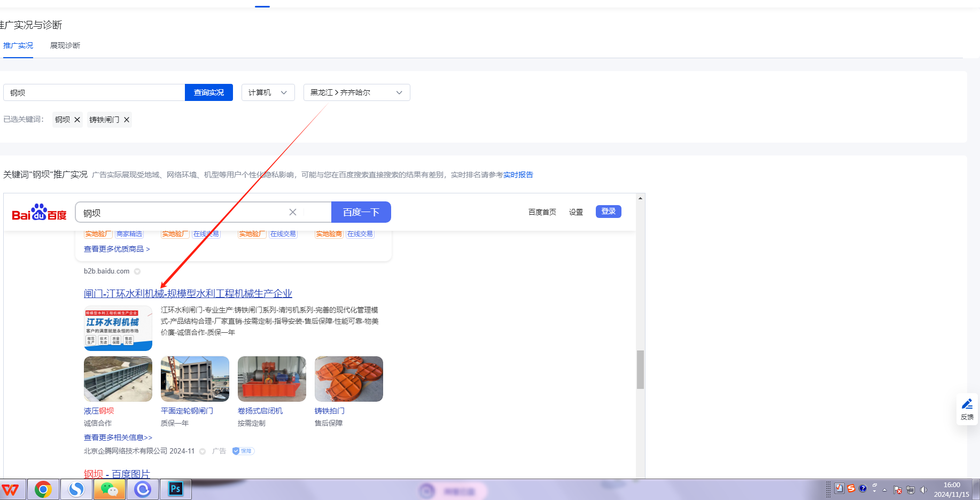Remove the 铸铁闸门 keyword tag
The height and width of the screenshot is (500, 980).
click(x=127, y=120)
